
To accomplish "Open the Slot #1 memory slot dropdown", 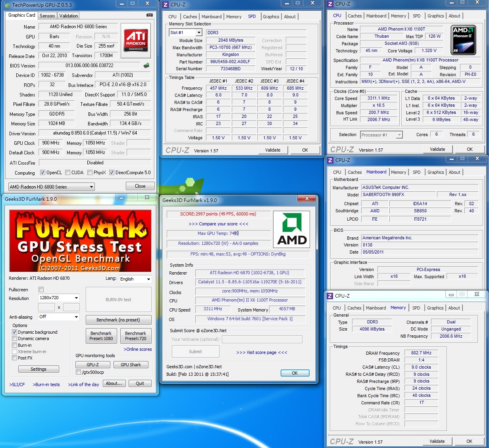I will coord(199,33).
